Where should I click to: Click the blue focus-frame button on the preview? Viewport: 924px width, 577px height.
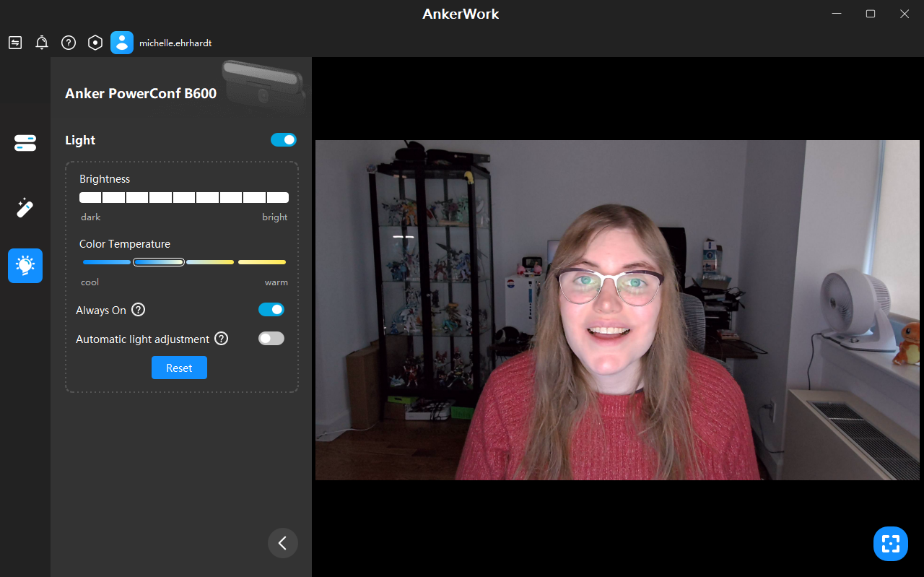[x=891, y=544]
